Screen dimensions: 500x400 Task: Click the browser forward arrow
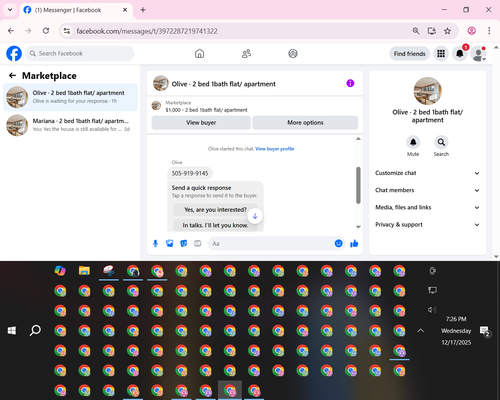click(28, 31)
